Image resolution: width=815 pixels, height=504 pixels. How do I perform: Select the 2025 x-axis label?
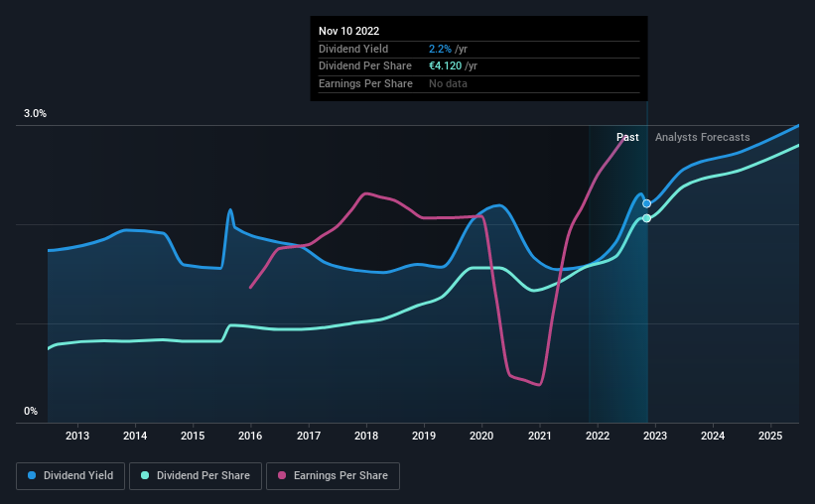click(x=770, y=436)
